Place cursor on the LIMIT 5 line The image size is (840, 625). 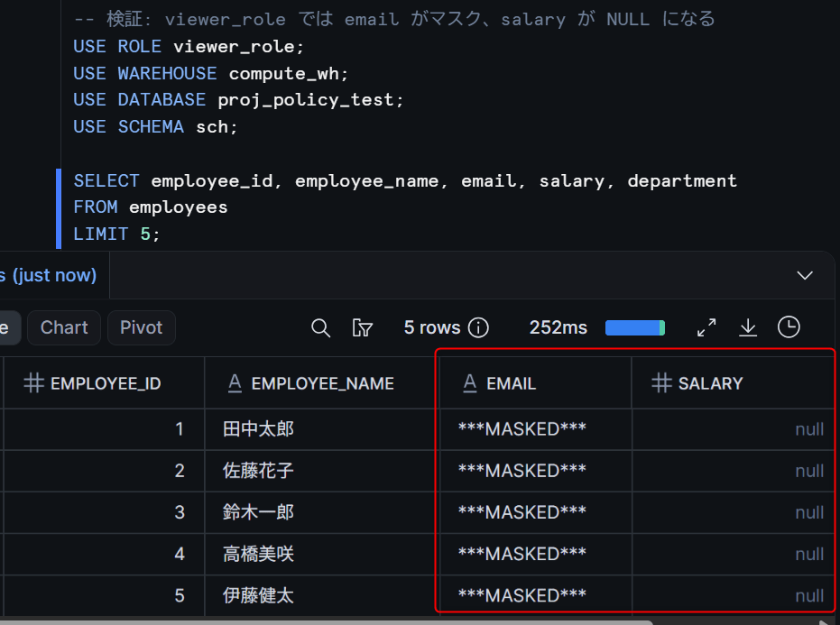(116, 234)
